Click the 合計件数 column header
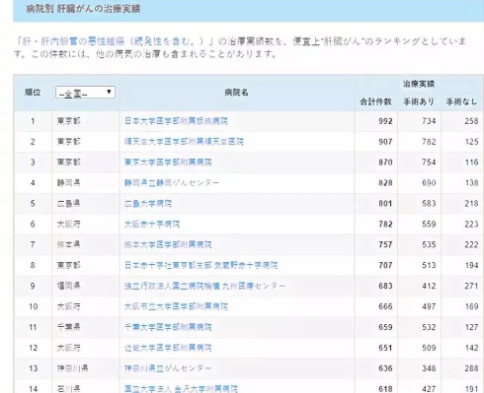Viewport: 484px width, 393px height. pos(376,102)
